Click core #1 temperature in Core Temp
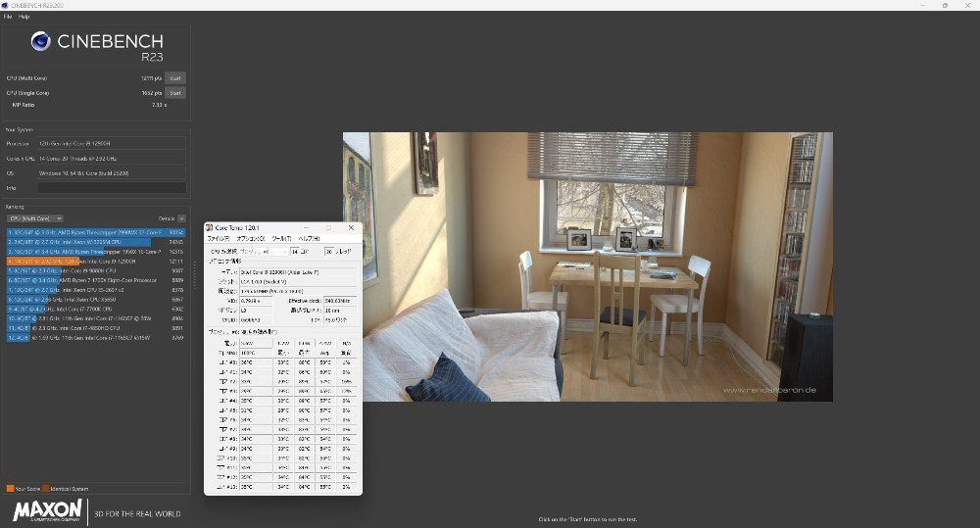 256,372
